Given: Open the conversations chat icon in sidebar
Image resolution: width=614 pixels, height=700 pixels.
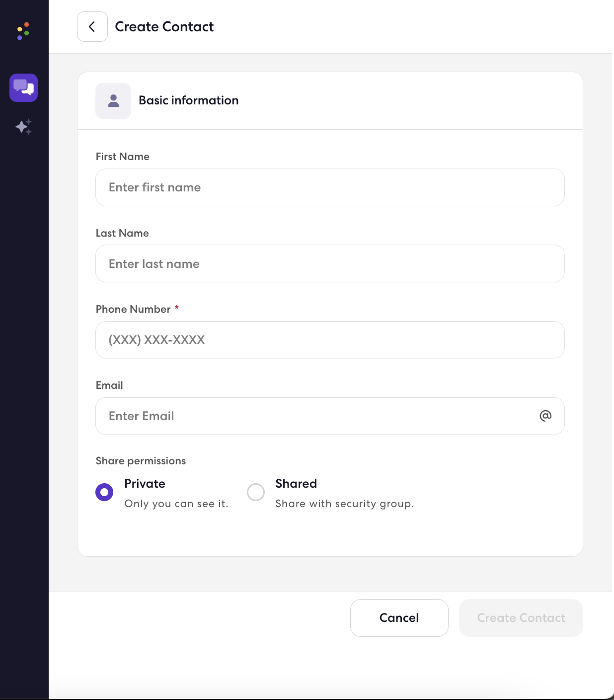Looking at the screenshot, I should click(24, 87).
